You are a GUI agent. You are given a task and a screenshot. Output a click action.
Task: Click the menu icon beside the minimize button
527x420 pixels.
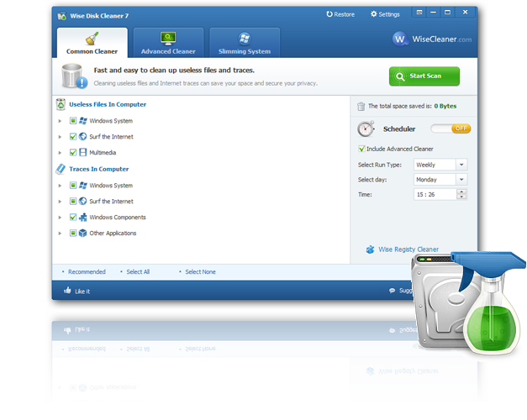point(419,13)
